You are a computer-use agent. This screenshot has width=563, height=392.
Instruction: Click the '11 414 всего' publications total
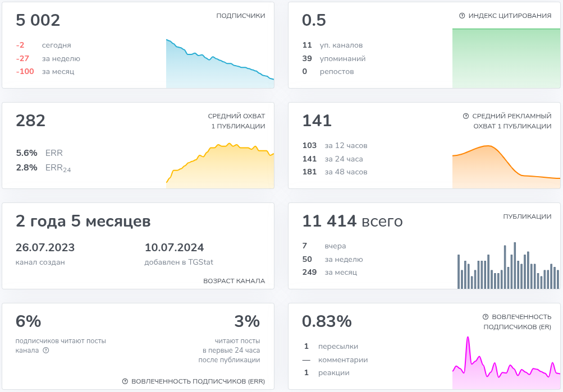click(352, 222)
